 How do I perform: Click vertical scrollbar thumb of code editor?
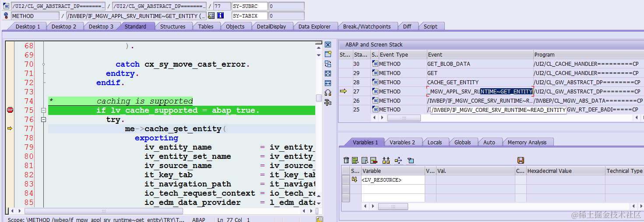click(319, 97)
